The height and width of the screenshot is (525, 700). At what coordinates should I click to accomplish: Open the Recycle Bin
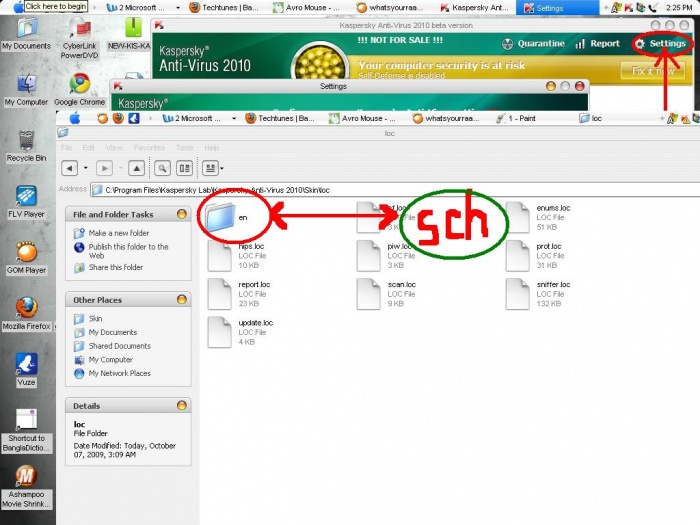click(26, 146)
